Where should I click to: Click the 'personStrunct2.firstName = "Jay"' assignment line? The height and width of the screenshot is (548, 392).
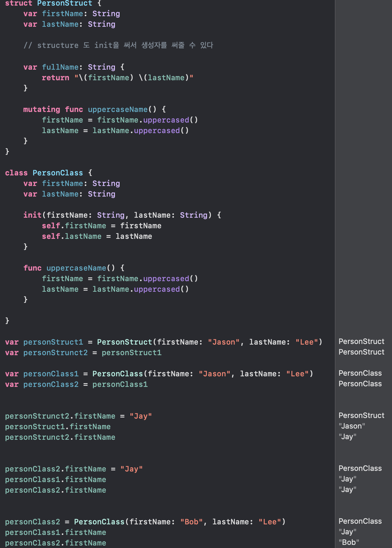(x=79, y=416)
